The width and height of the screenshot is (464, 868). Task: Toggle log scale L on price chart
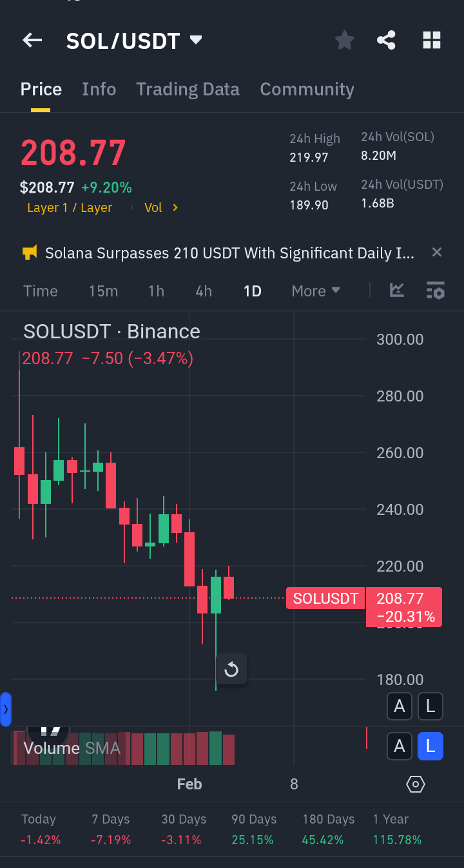click(430, 707)
